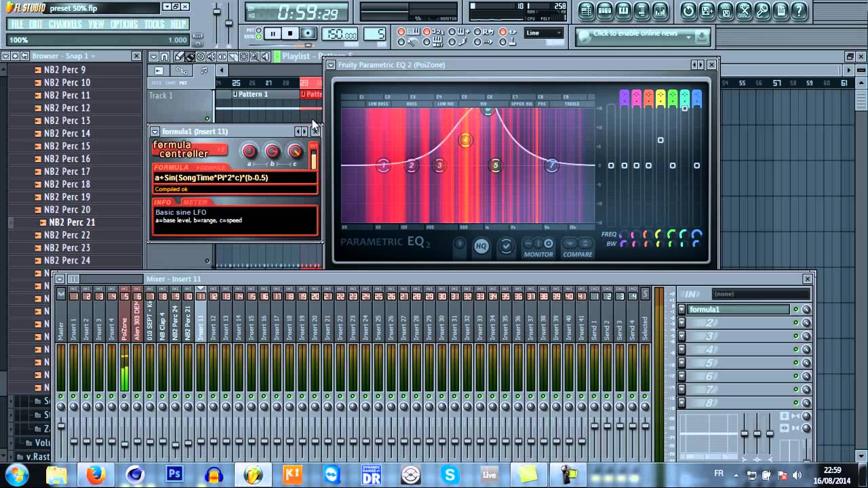Stop playback with the stop button

(x=290, y=34)
